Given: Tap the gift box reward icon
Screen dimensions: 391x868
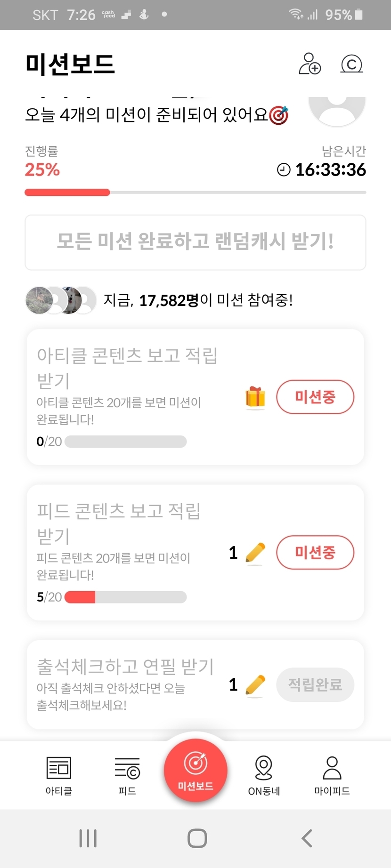Looking at the screenshot, I should [x=255, y=397].
